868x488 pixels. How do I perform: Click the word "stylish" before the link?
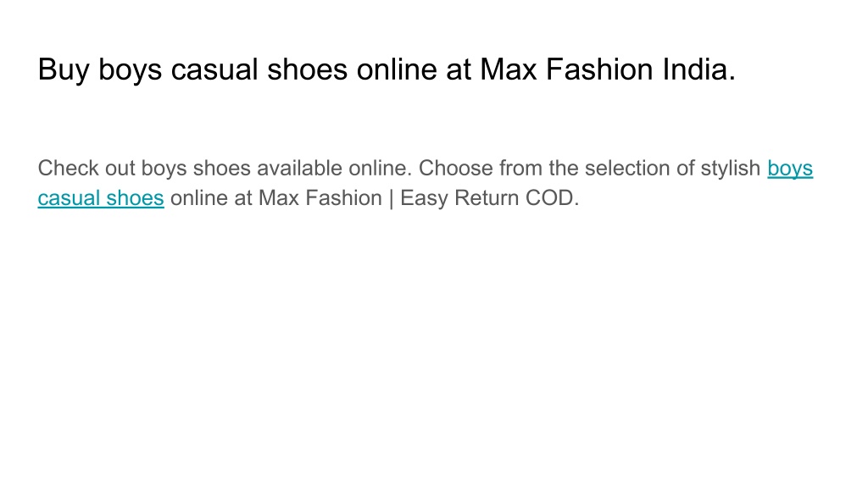731,169
